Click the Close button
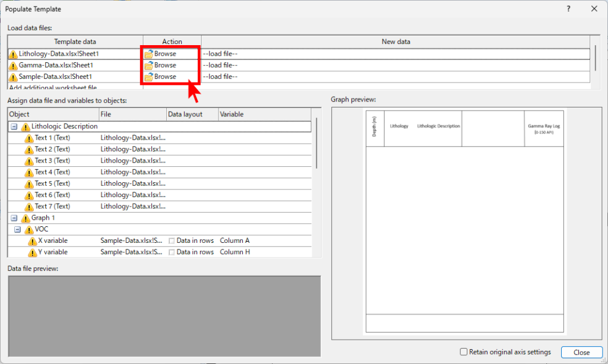The width and height of the screenshot is (608, 364). coord(581,352)
